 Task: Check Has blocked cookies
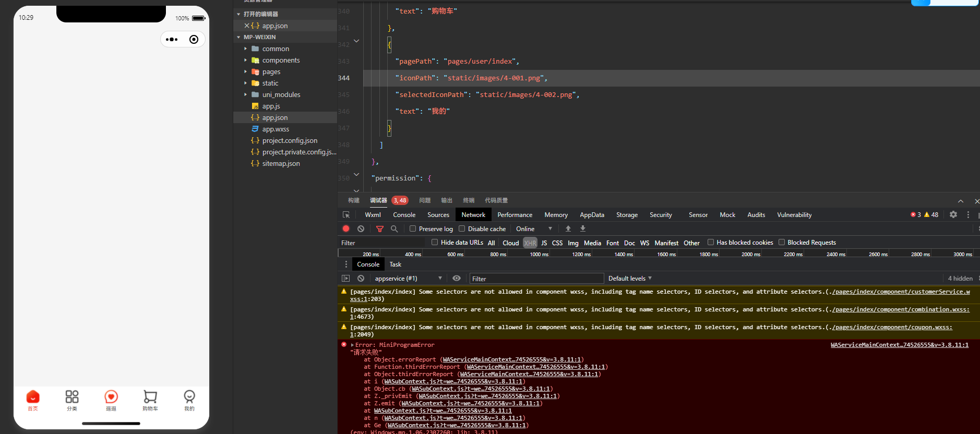(x=711, y=242)
